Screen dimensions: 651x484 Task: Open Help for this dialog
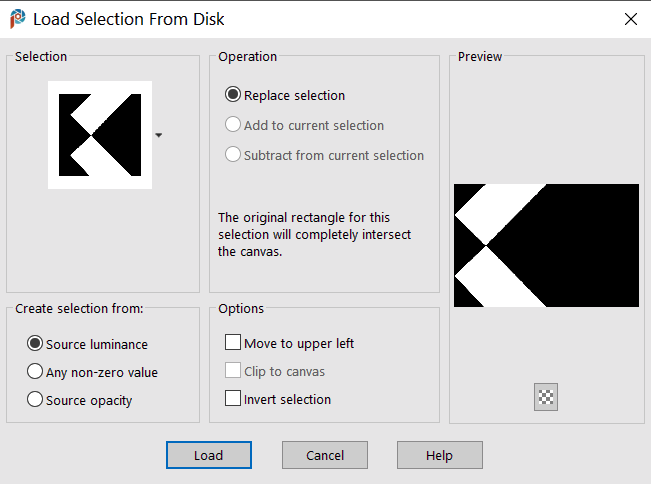439,455
